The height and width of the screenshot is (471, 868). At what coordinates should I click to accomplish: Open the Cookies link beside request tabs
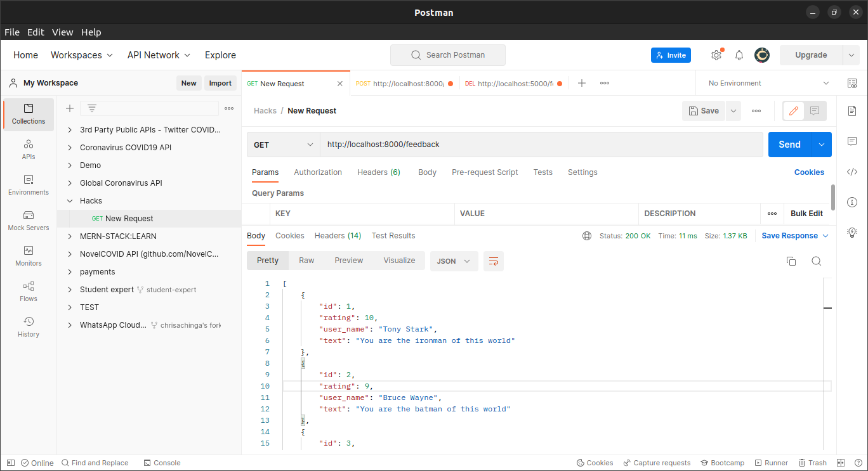point(809,172)
